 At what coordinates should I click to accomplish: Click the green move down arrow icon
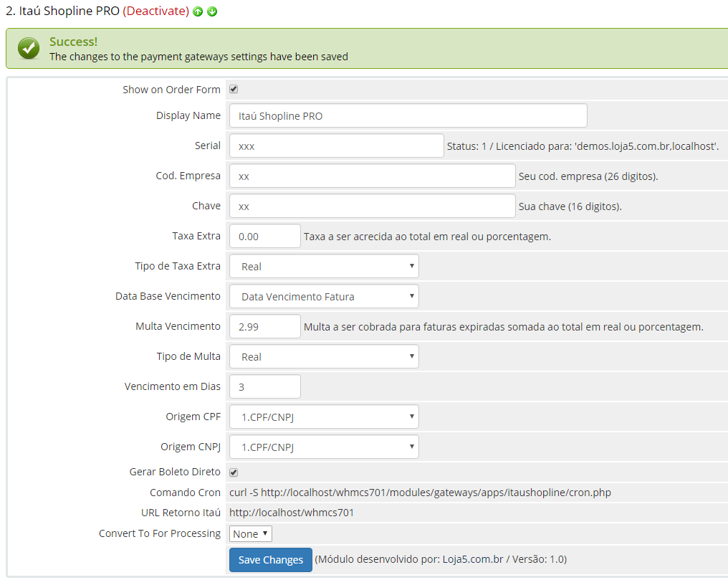[x=212, y=12]
